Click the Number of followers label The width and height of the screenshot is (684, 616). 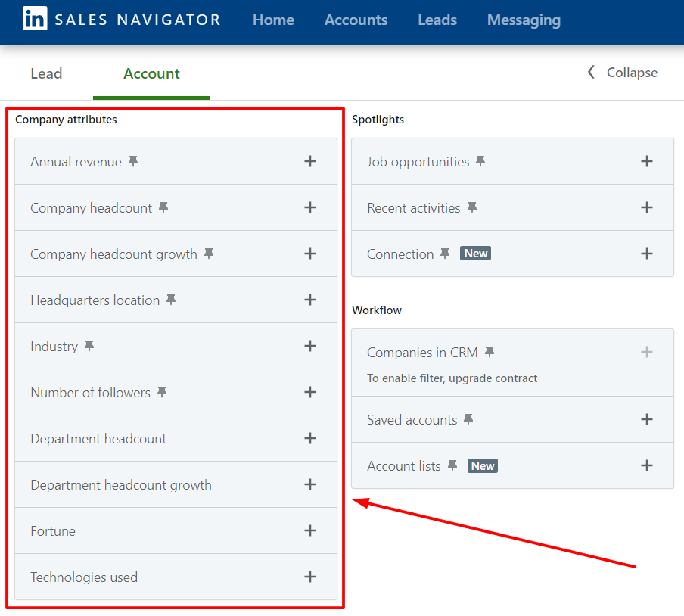[x=90, y=393]
